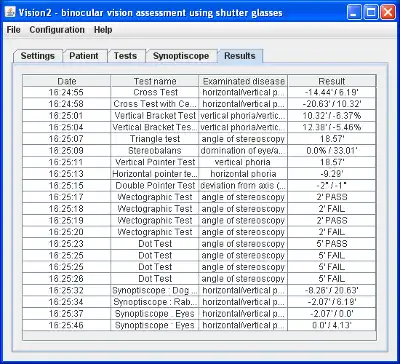Switch to the Settings tab
Viewport: 400px width, 364px height.
coord(38,56)
